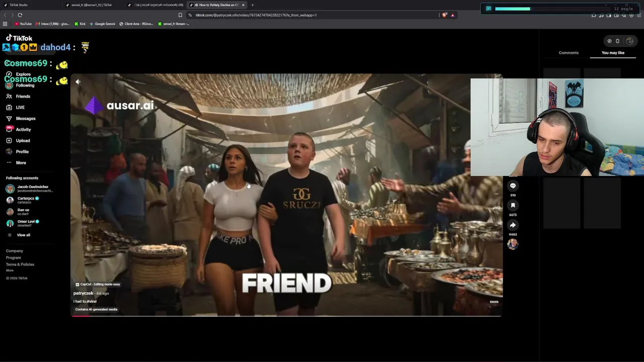Open comments with the speech bubble icon

tap(513, 186)
